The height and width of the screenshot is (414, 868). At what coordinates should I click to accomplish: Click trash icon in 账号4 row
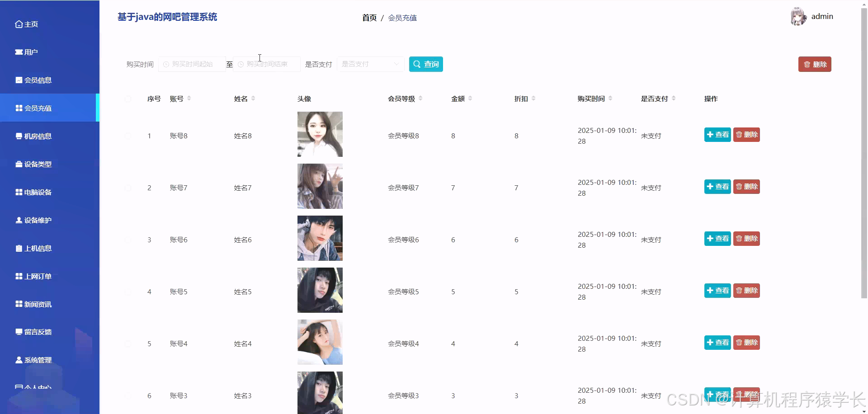(739, 343)
